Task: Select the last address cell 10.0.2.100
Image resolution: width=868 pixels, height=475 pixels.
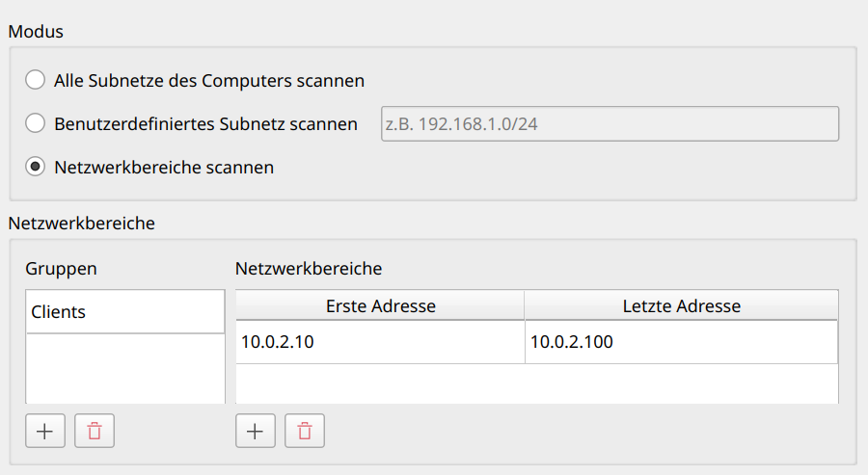Action: (x=681, y=342)
